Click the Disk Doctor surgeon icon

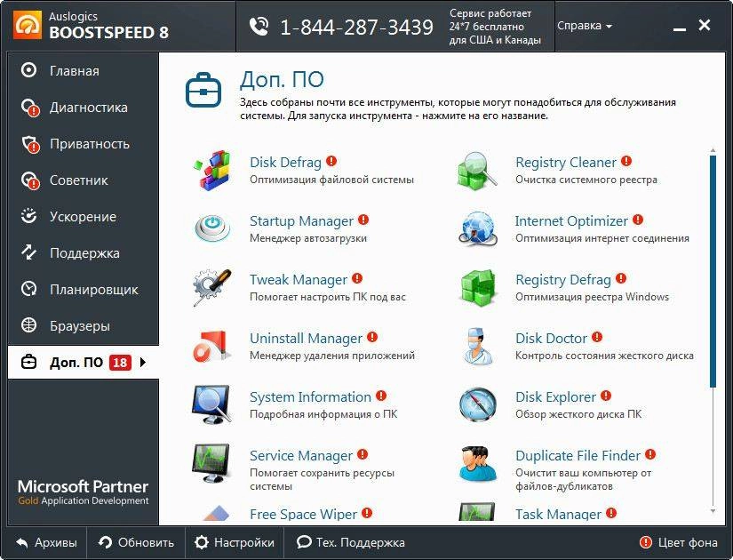pyautogui.click(x=477, y=346)
